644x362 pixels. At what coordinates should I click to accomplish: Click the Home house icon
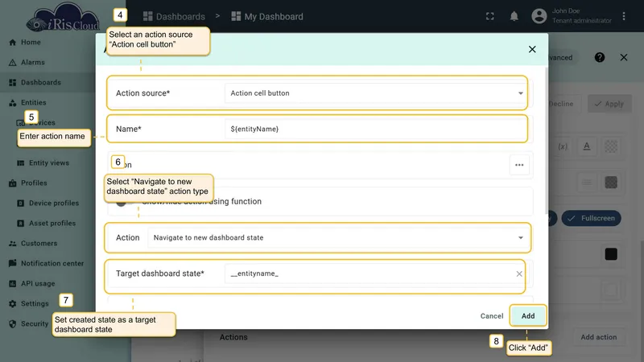pos(12,43)
